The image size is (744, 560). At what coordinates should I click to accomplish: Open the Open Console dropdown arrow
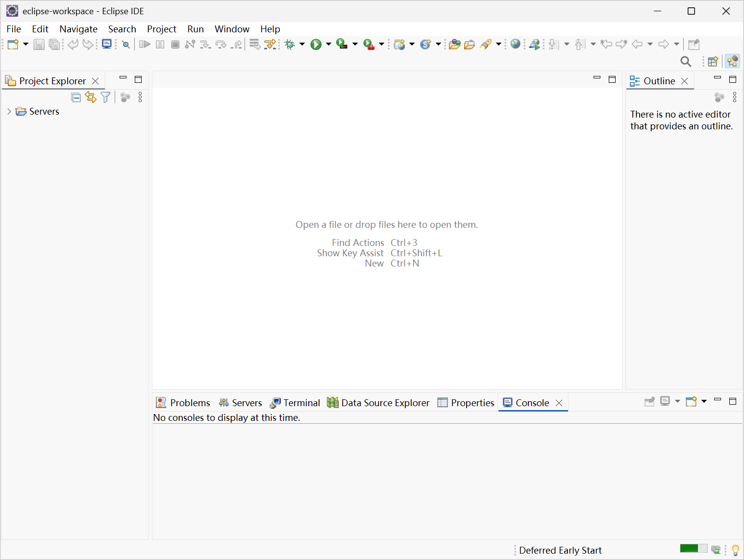(704, 401)
